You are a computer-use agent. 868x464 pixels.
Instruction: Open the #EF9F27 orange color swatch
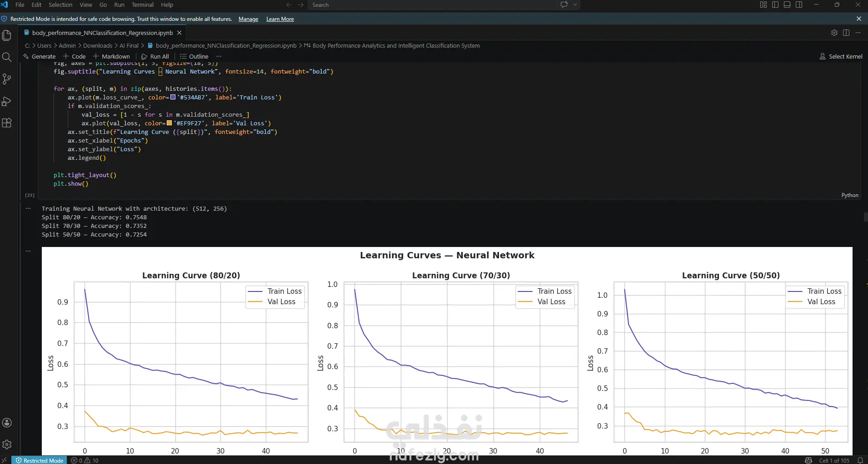169,123
